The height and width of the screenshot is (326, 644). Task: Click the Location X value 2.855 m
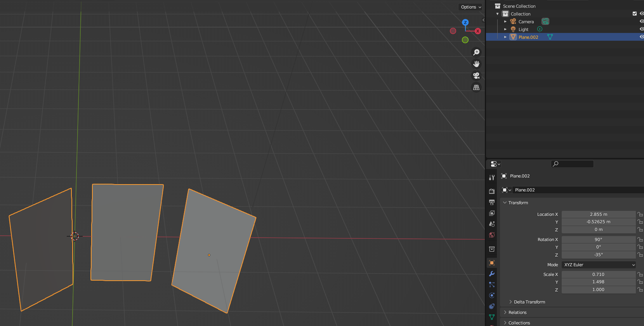(x=599, y=214)
